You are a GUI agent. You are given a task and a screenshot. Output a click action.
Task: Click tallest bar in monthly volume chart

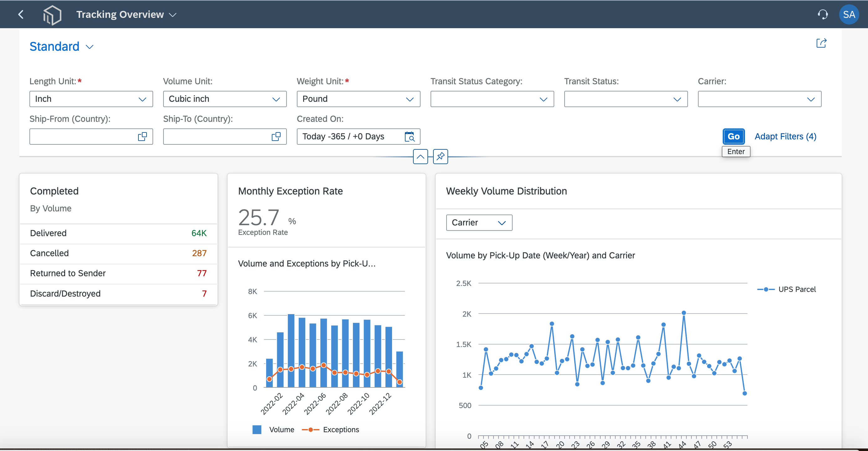[x=291, y=350]
